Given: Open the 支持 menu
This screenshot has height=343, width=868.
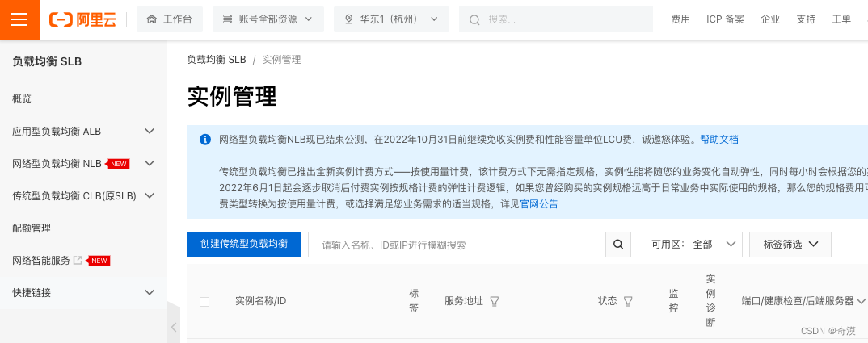Looking at the screenshot, I should (806, 19).
